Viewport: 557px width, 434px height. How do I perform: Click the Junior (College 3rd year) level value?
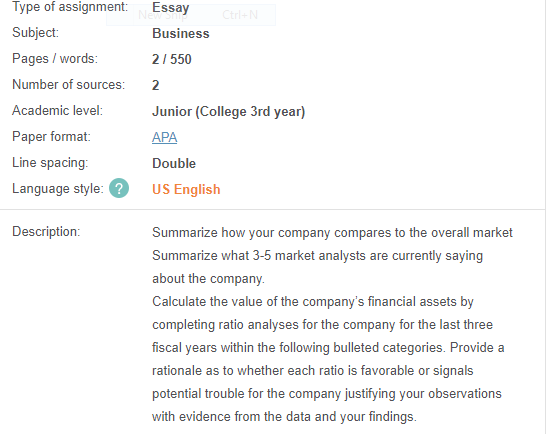pos(228,112)
